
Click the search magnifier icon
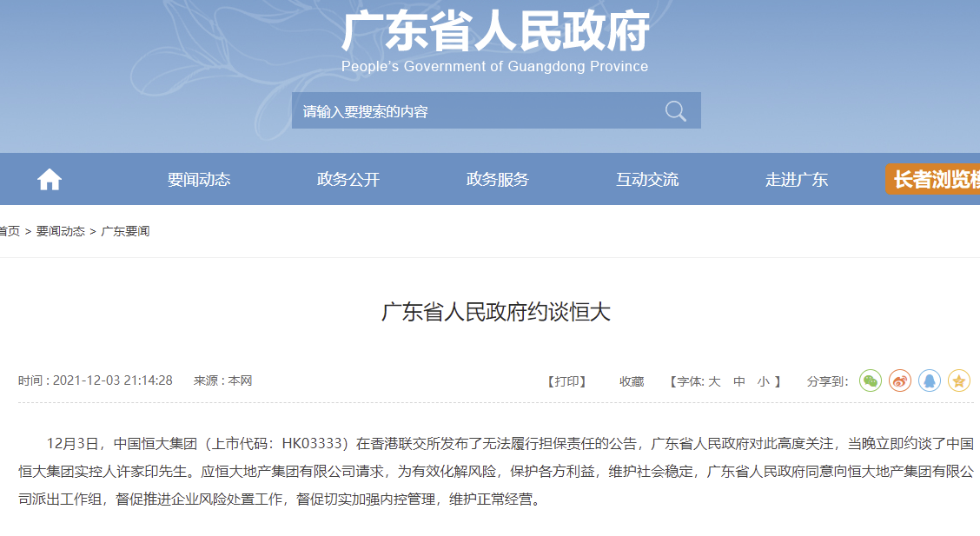(x=676, y=111)
